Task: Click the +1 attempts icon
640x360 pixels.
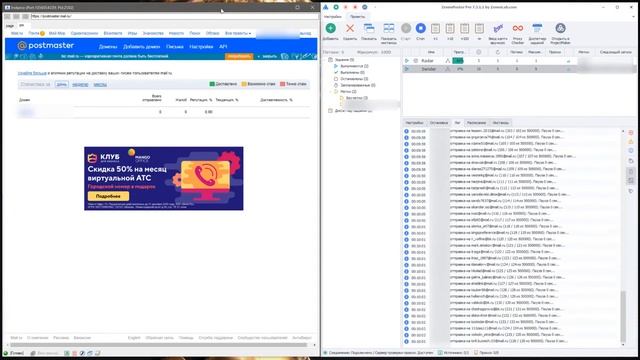Action: [435, 28]
